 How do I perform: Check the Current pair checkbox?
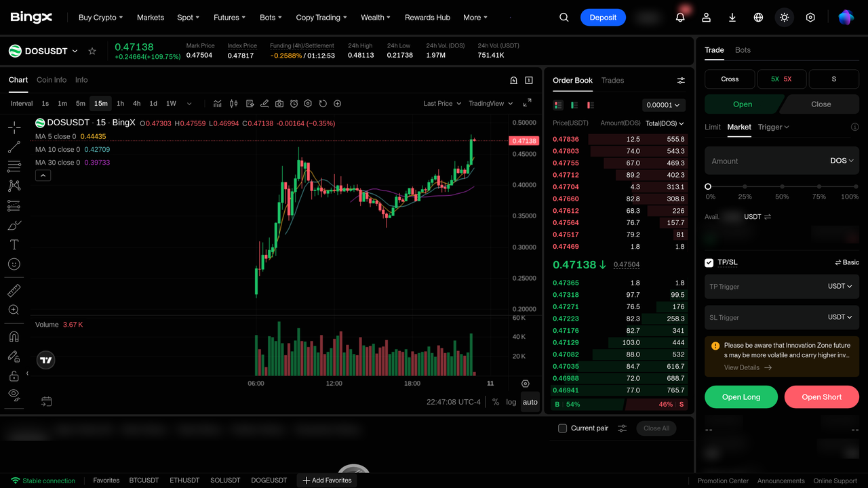tap(562, 428)
